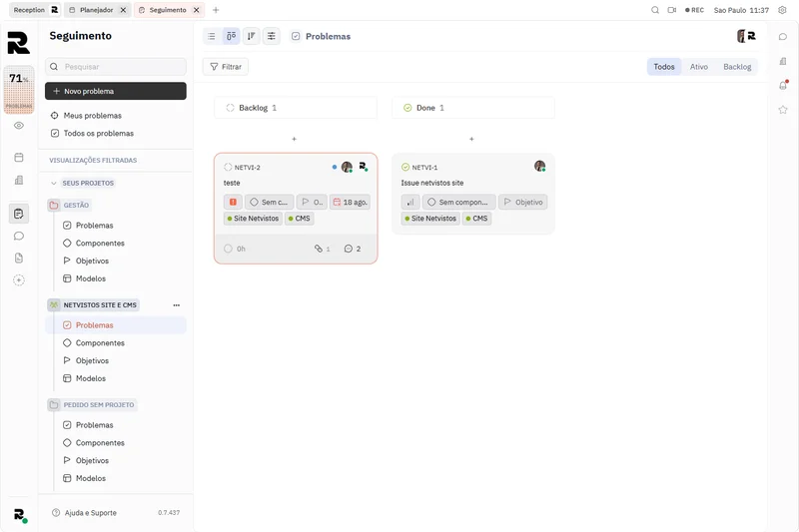The height and width of the screenshot is (532, 799).
Task: Open tracking clipboard icon in left rail
Action: tap(19, 214)
